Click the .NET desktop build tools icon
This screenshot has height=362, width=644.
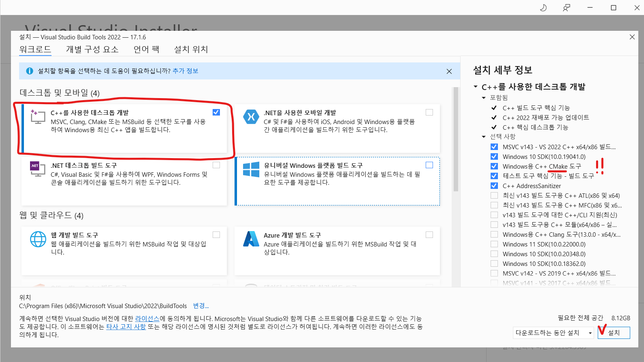tap(38, 169)
